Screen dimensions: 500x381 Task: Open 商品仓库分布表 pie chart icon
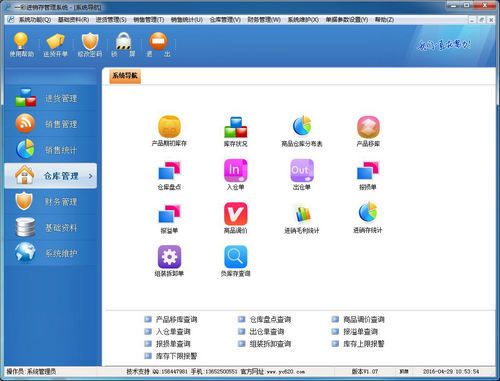point(302,131)
